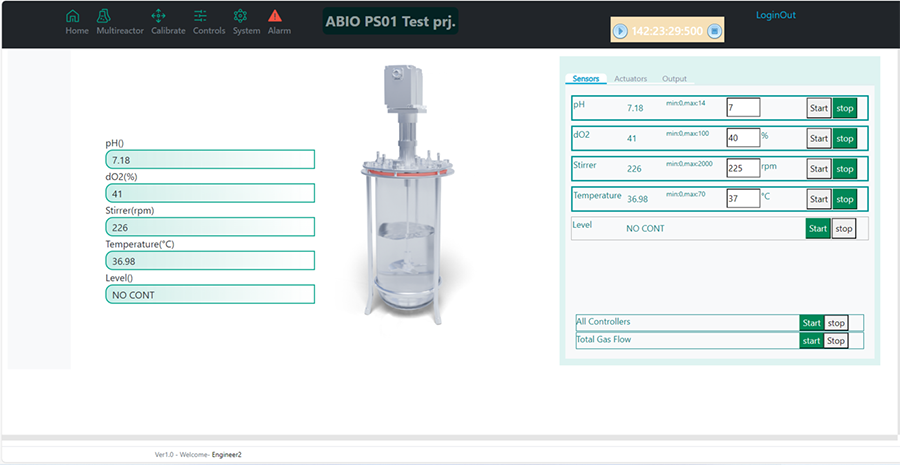Stop the Total Gas Flow
900x465 pixels.
tap(836, 341)
